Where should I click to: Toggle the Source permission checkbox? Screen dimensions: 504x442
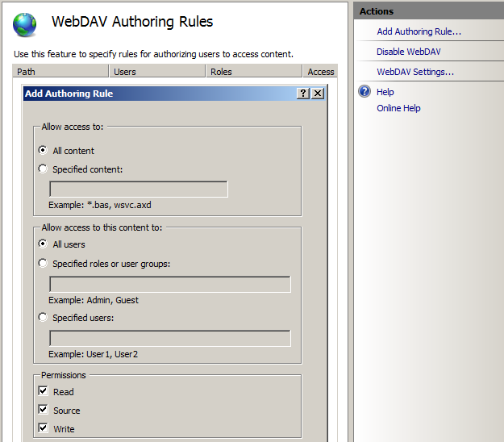click(43, 410)
